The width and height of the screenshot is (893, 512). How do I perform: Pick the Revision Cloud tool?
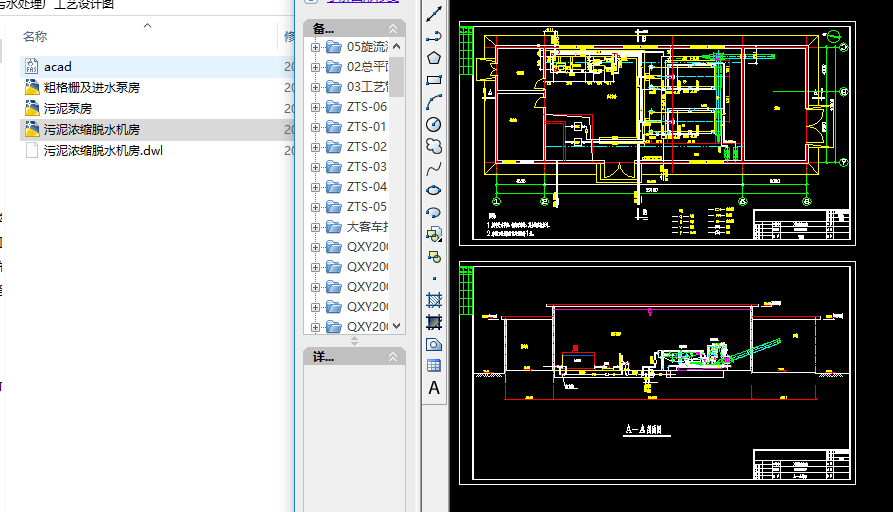434,146
